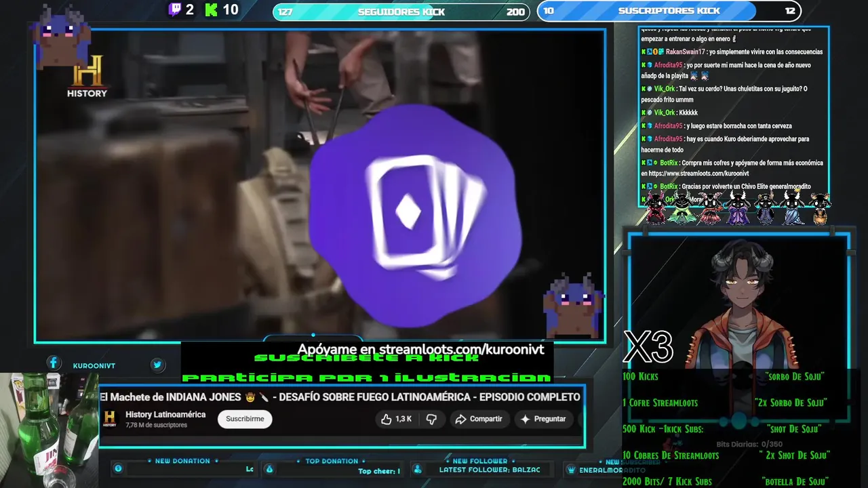
Task: Click the History Latinoamérica channel name
Action: coord(165,415)
